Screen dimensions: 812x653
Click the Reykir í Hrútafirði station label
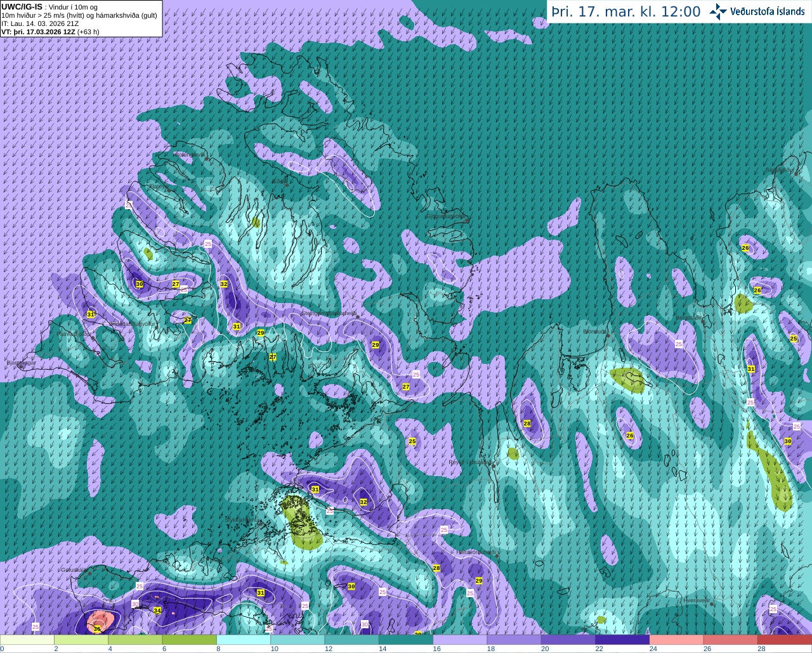click(x=470, y=462)
